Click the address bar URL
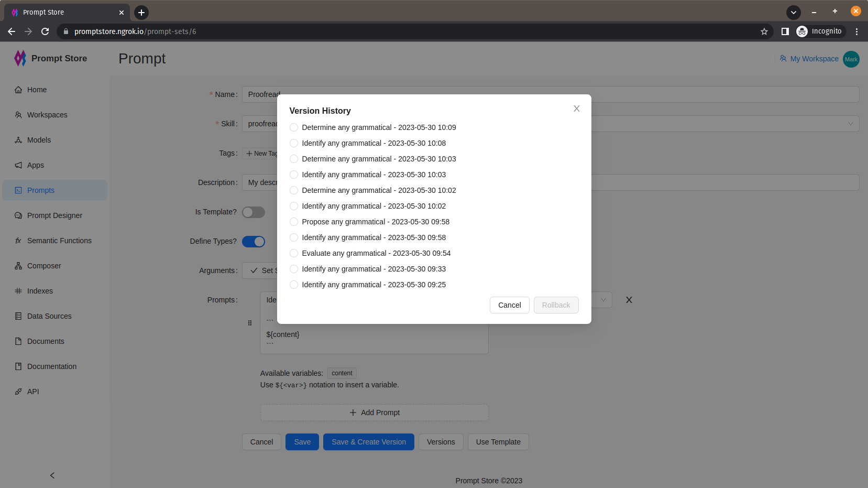 (135, 31)
